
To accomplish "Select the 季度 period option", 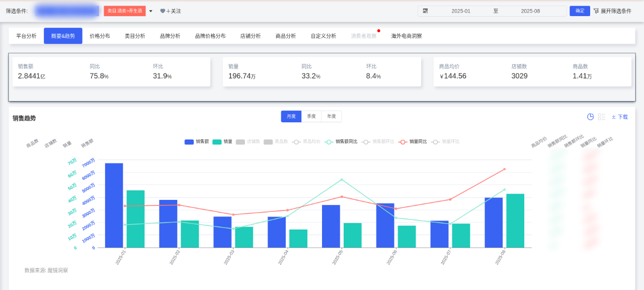I will click(311, 116).
